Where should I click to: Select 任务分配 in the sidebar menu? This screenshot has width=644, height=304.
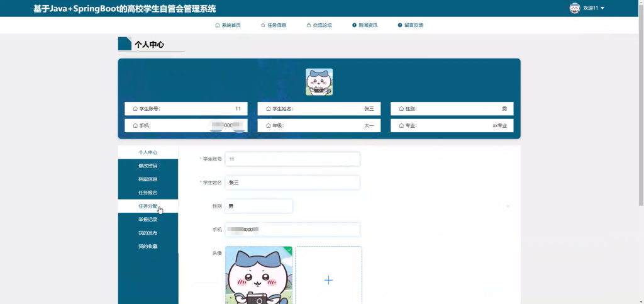tap(148, 206)
